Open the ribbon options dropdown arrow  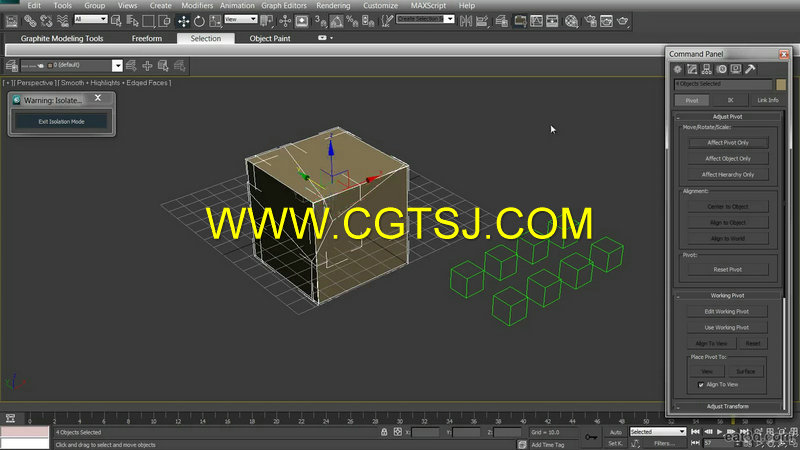(331, 38)
